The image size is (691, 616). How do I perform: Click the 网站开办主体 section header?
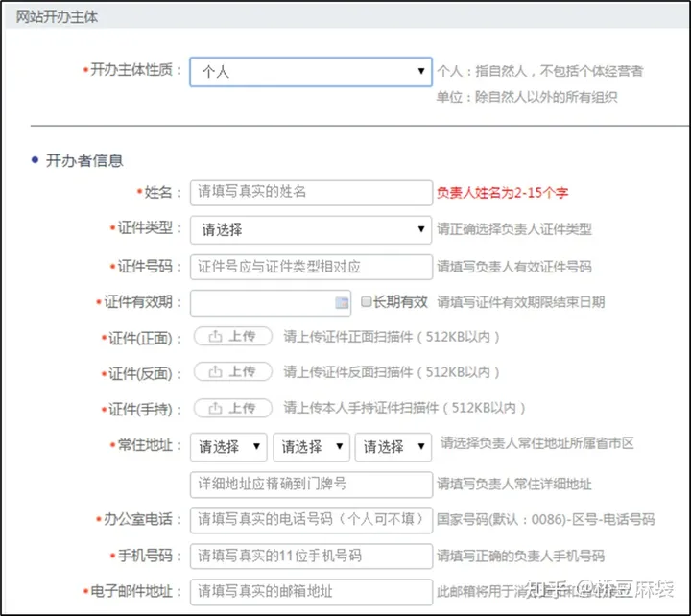click(x=57, y=16)
